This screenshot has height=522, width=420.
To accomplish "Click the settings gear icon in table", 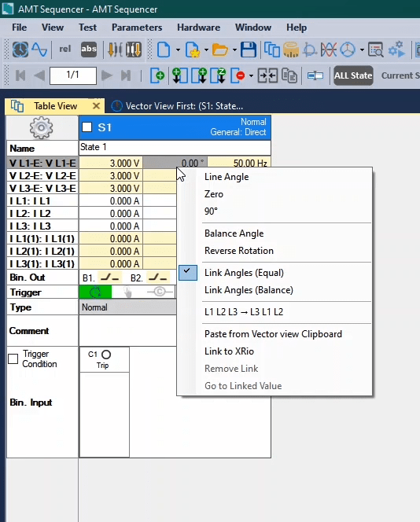I will click(42, 127).
